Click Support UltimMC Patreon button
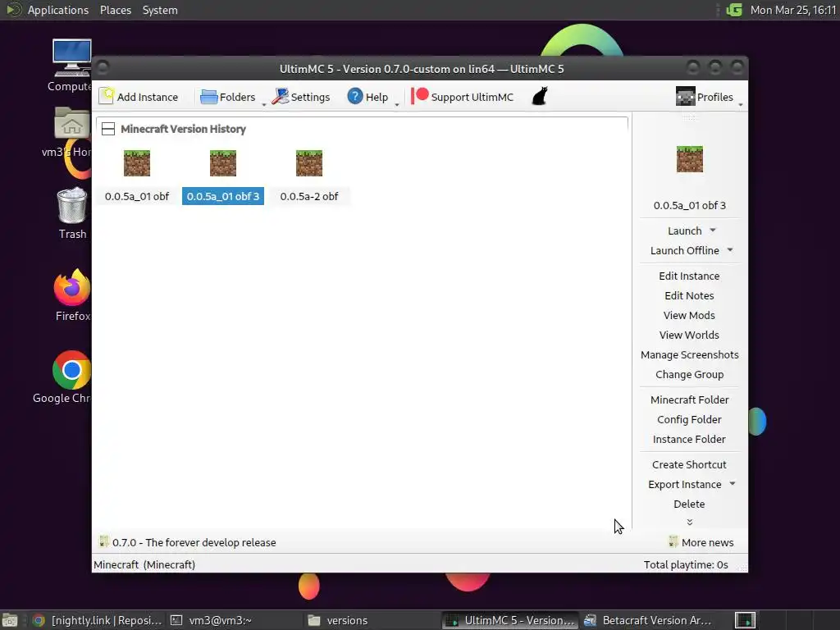The image size is (840, 630). click(463, 97)
